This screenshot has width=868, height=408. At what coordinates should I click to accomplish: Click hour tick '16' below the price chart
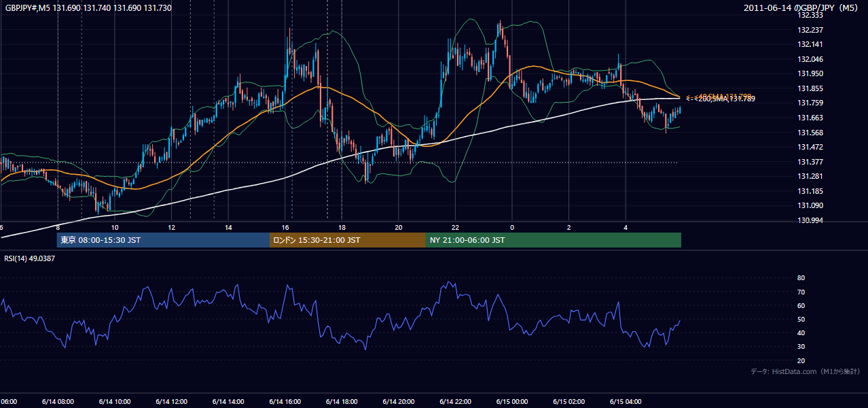click(x=285, y=228)
